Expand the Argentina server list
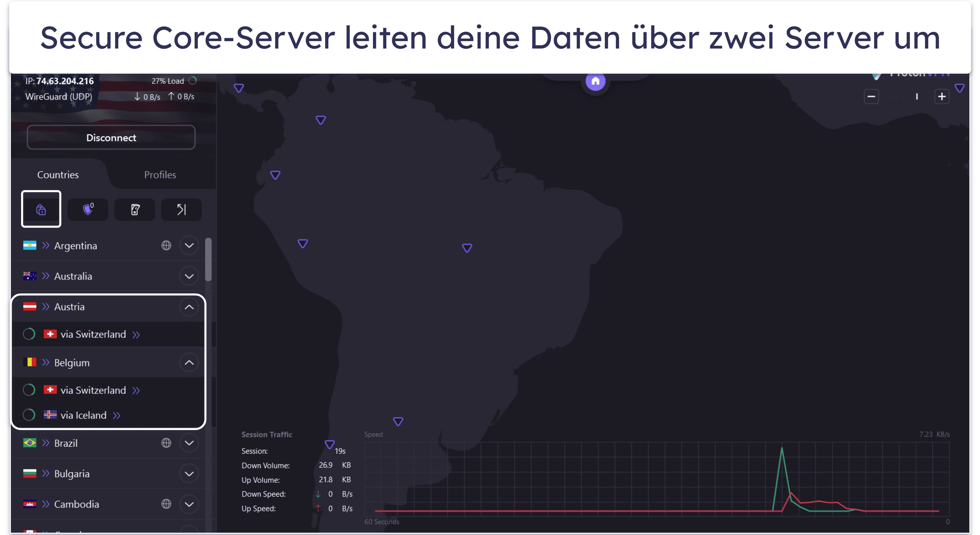This screenshot has height=535, width=980. [189, 245]
